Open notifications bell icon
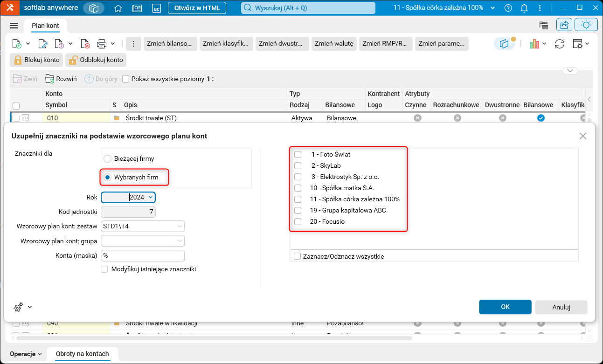Screen dimensions: 603x364 pos(524,8)
